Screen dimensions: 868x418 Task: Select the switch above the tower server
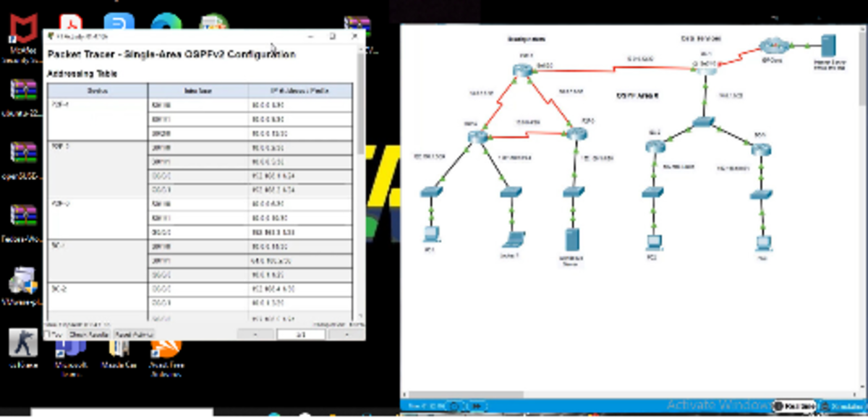(572, 191)
